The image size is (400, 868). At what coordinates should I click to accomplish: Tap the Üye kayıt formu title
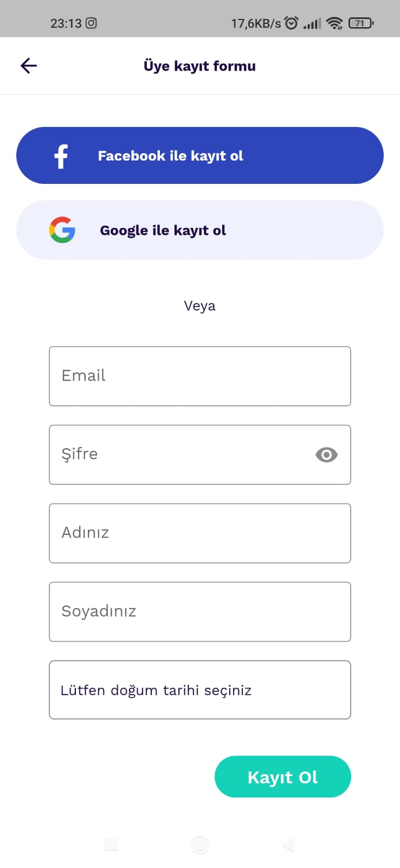click(199, 66)
